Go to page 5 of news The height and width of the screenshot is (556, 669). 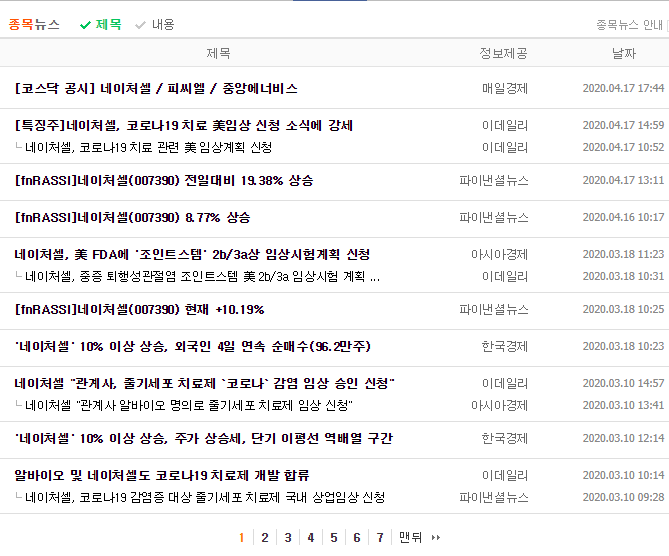click(x=334, y=538)
